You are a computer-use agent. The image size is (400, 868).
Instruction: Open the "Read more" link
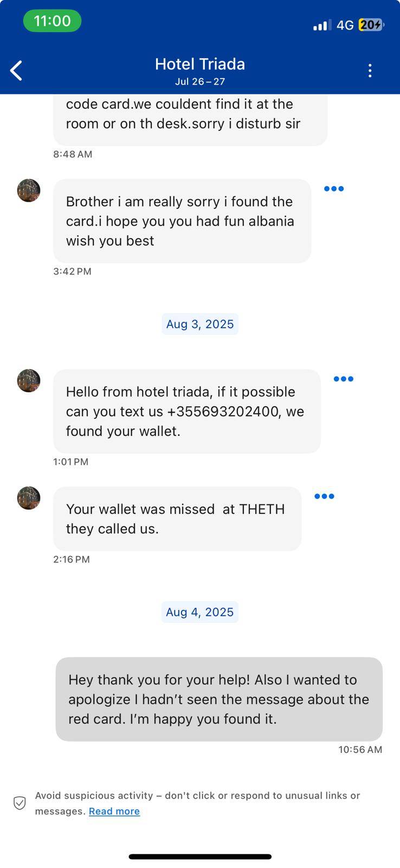(114, 811)
